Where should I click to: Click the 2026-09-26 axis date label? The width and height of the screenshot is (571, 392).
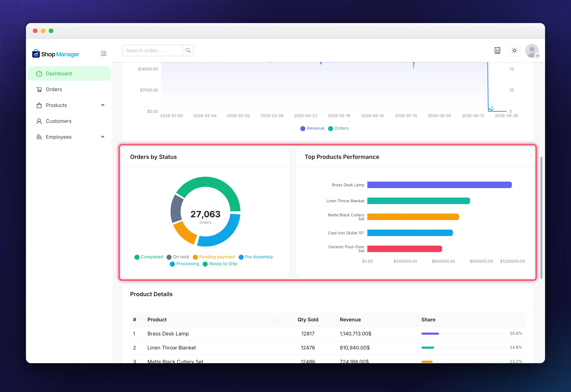pos(506,116)
